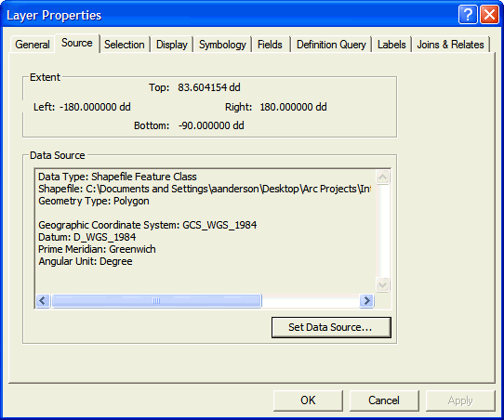The image size is (504, 420).
Task: Click the Shapefile path line
Action: [x=205, y=189]
